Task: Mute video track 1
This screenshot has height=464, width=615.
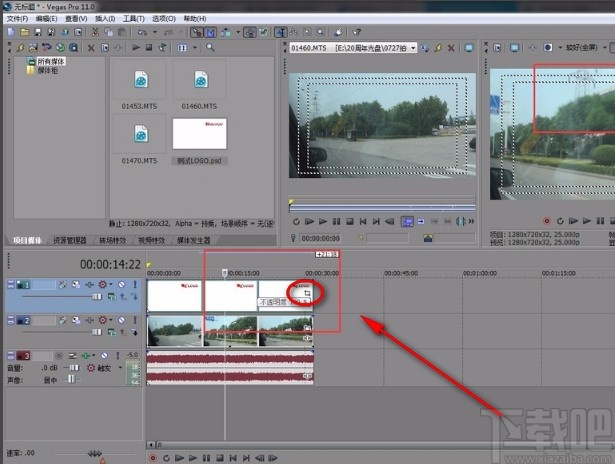Action: pos(119,285)
